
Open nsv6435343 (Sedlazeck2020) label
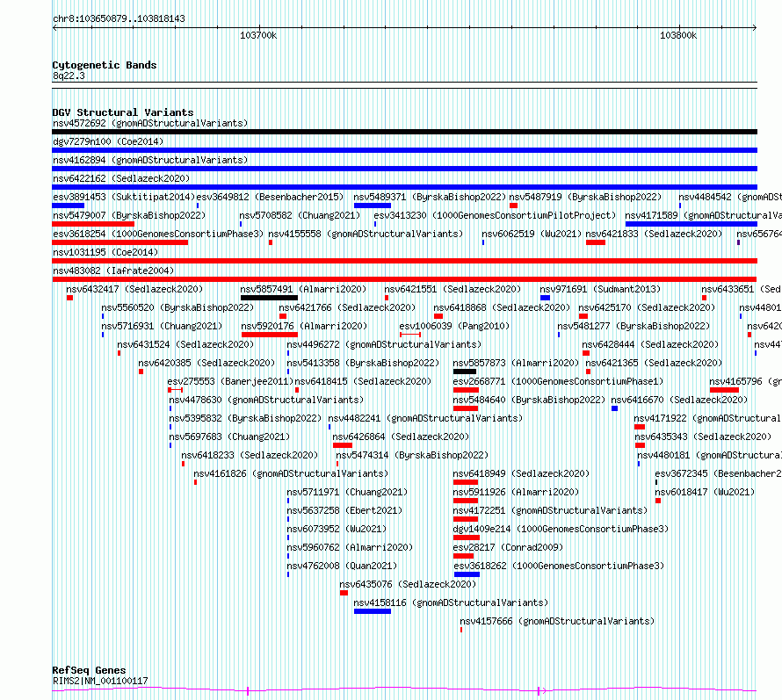click(x=703, y=437)
